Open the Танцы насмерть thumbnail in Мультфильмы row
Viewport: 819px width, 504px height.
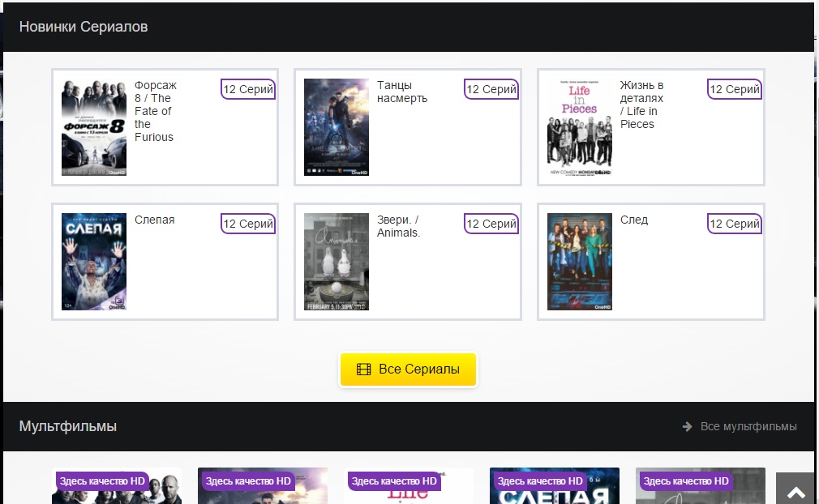(263, 486)
